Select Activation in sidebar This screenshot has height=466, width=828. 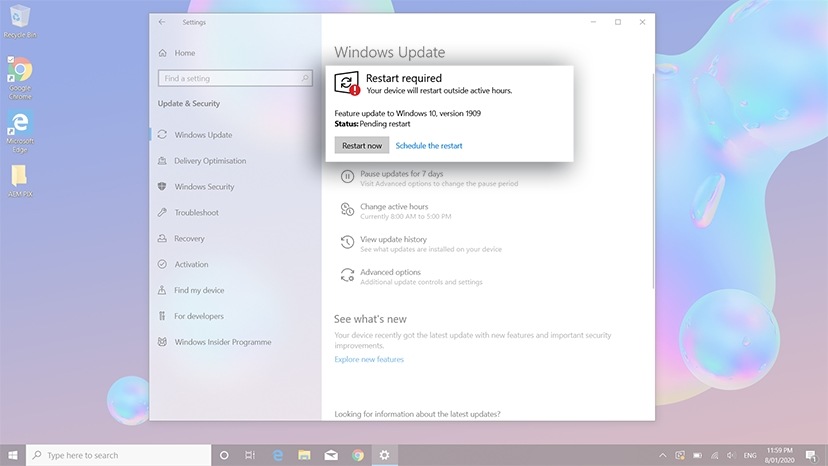pos(191,264)
